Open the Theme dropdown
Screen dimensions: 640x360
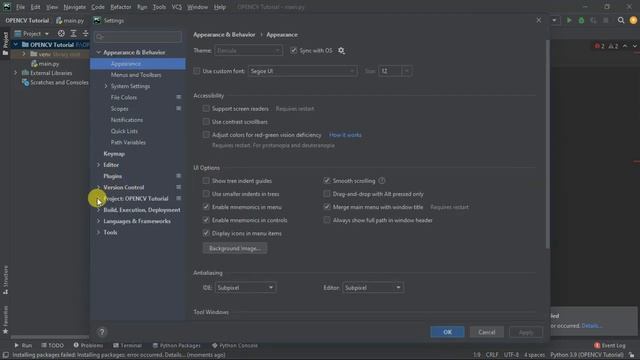[248, 51]
